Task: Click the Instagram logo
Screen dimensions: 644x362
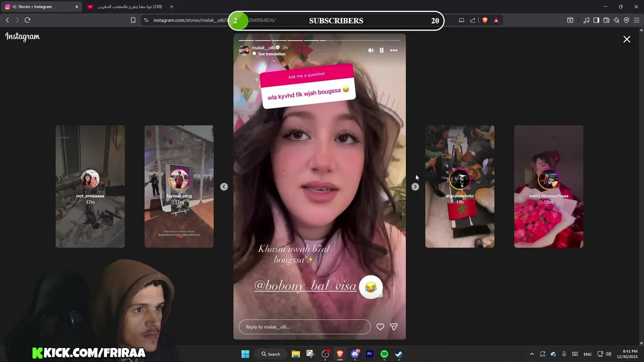Action: click(x=23, y=37)
